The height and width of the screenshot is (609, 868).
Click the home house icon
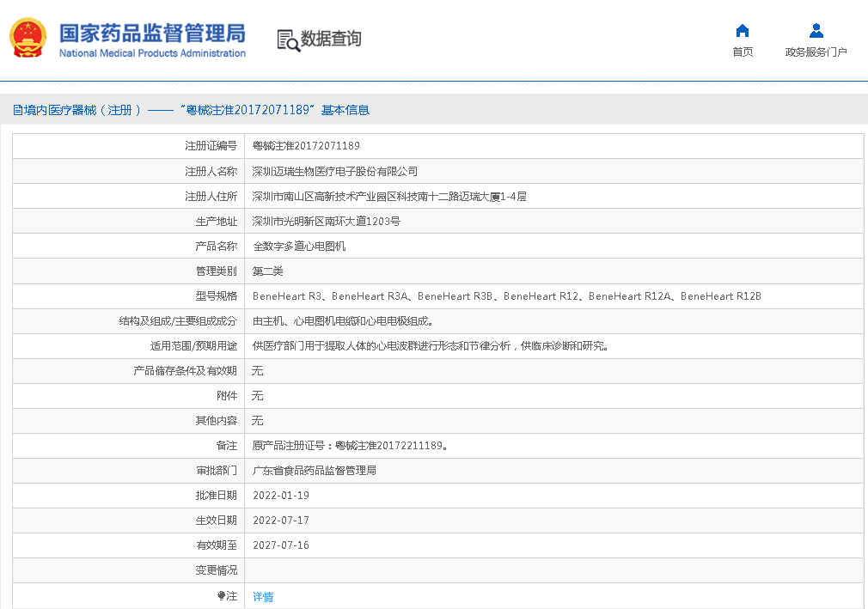[743, 32]
